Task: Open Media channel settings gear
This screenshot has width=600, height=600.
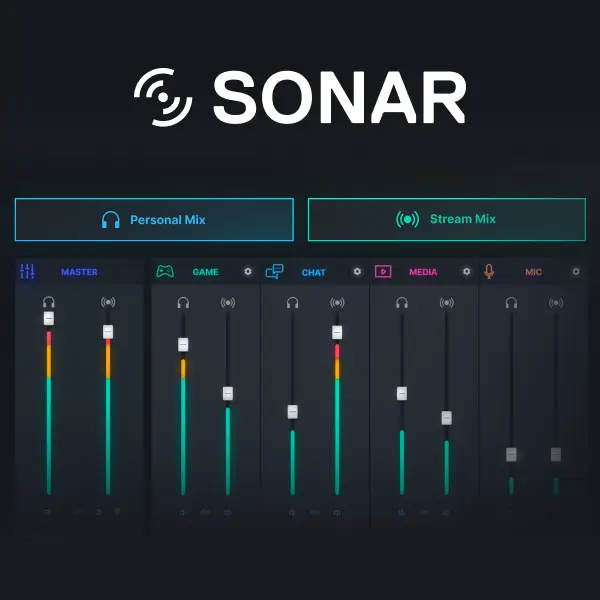Action: [466, 271]
